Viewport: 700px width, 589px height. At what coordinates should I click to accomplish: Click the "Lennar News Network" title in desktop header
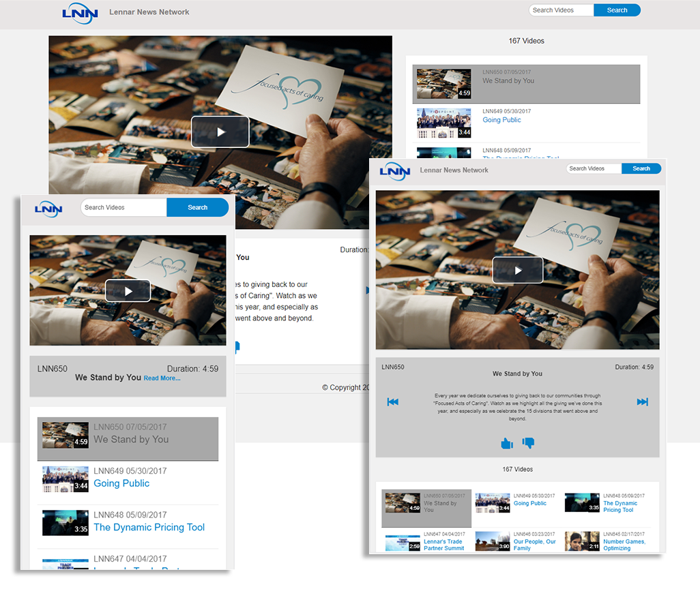point(149,12)
